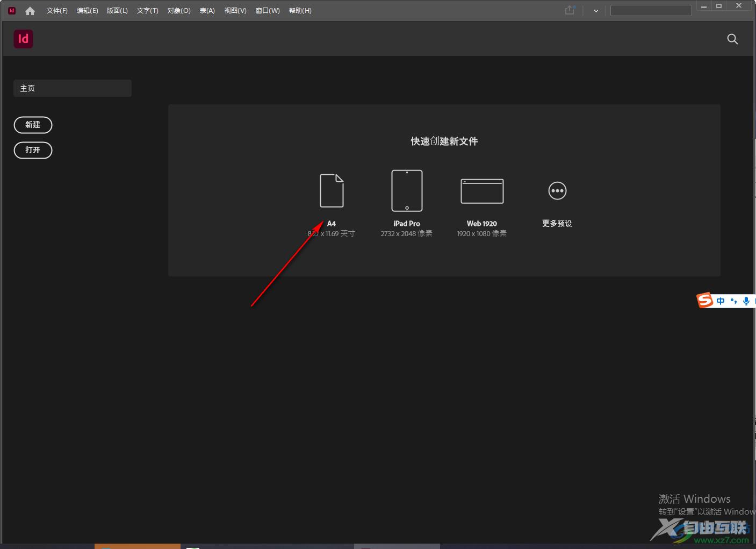Click the Sogou punctuation toggle icon

click(733, 301)
